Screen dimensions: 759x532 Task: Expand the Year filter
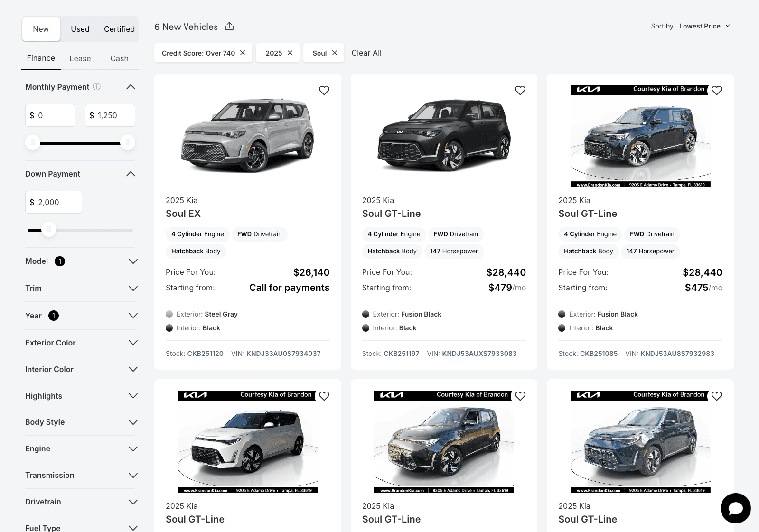(80, 316)
